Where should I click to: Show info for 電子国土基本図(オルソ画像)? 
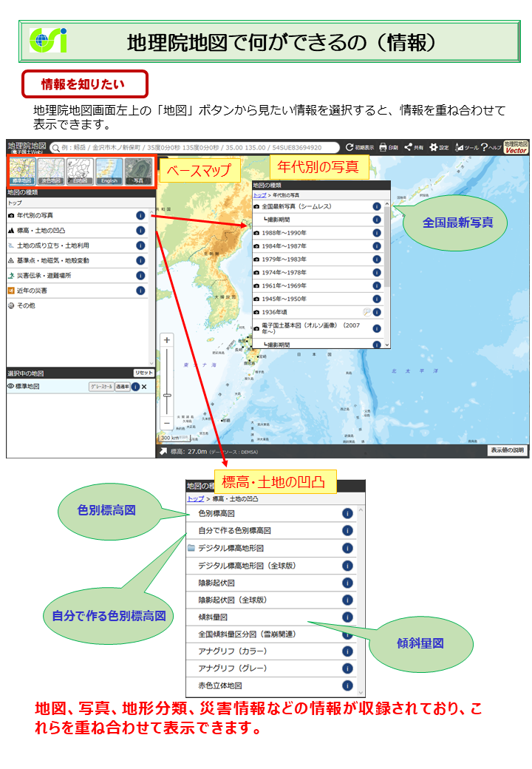click(x=377, y=328)
